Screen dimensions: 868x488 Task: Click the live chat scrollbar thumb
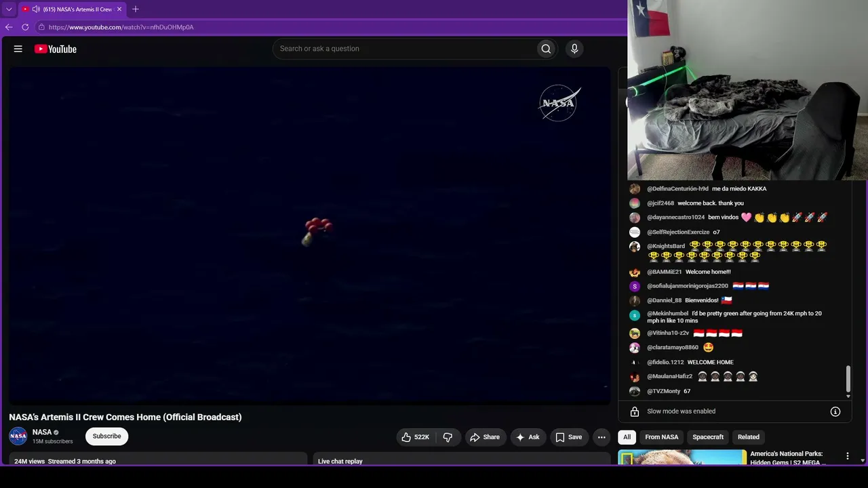848,378
